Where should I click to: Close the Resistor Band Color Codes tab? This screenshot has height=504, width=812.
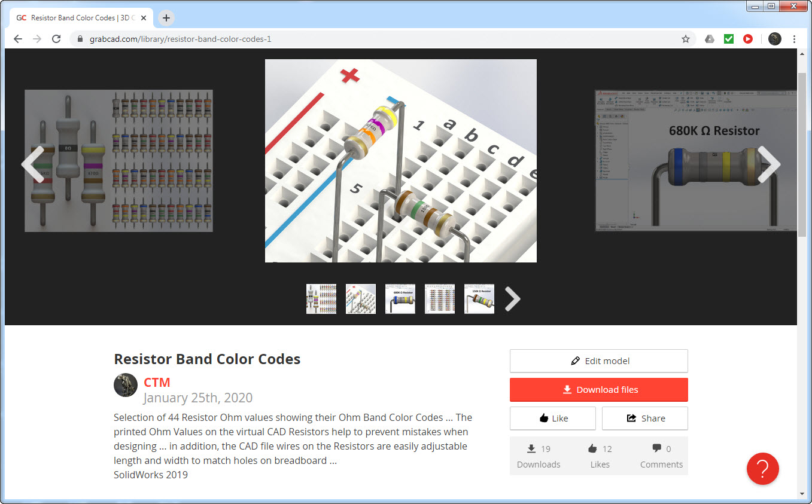click(144, 18)
